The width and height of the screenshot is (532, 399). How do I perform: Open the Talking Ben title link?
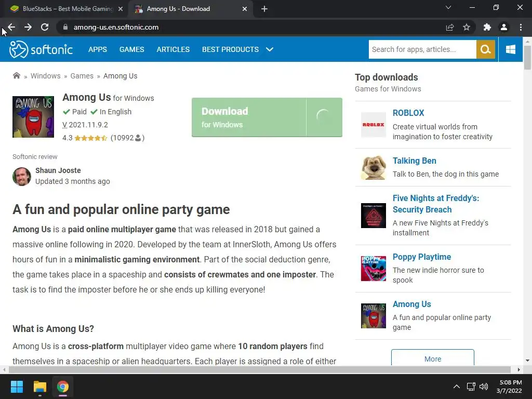point(414,161)
